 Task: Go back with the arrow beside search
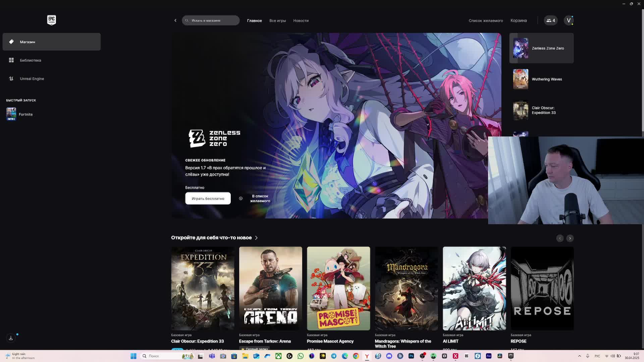pyautogui.click(x=175, y=20)
